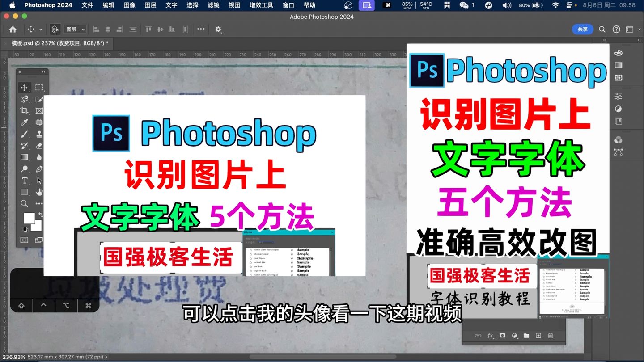Select the Path Selection arrow tool

[39, 181]
